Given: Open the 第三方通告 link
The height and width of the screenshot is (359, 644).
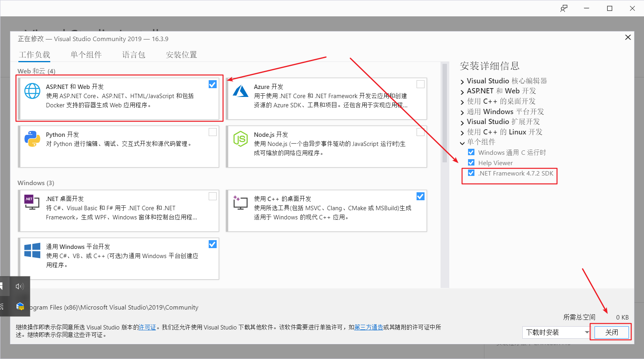Looking at the screenshot, I should click(x=369, y=327).
